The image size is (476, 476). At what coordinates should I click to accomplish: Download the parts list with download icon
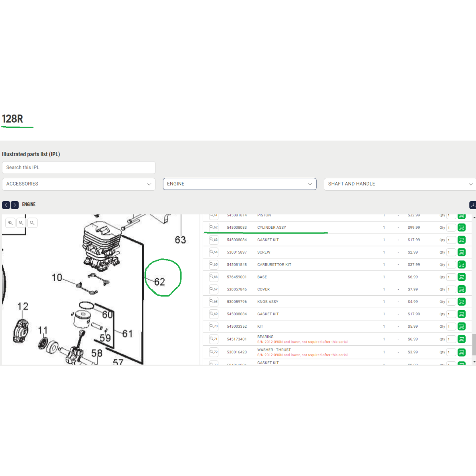click(473, 205)
